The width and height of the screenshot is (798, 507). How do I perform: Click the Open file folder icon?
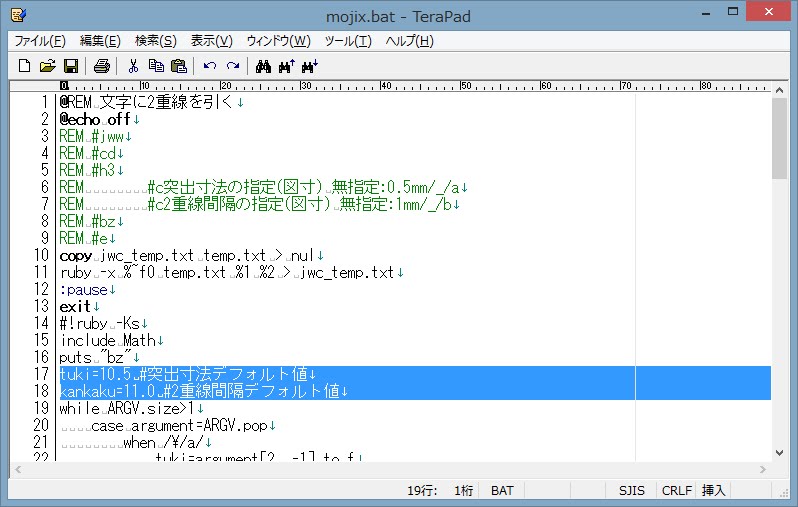click(x=47, y=66)
